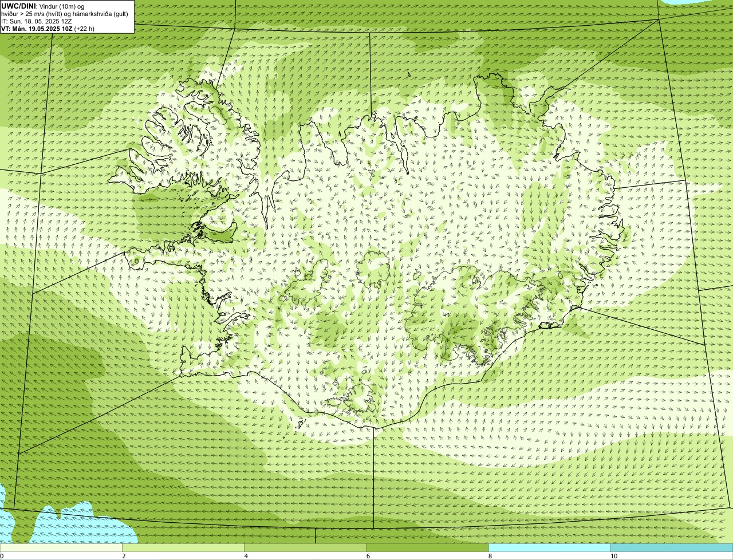733x560 pixels.
Task: Click the "VT: Mán. 19.05.2025 10Z" line
Action: [48, 29]
